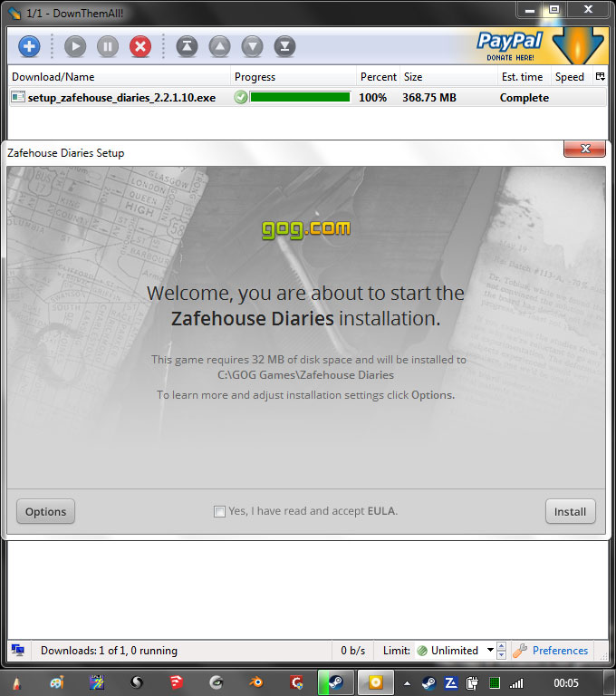Switch to the Steam taskbar button
Viewport: 616px width, 696px height.
(336, 682)
